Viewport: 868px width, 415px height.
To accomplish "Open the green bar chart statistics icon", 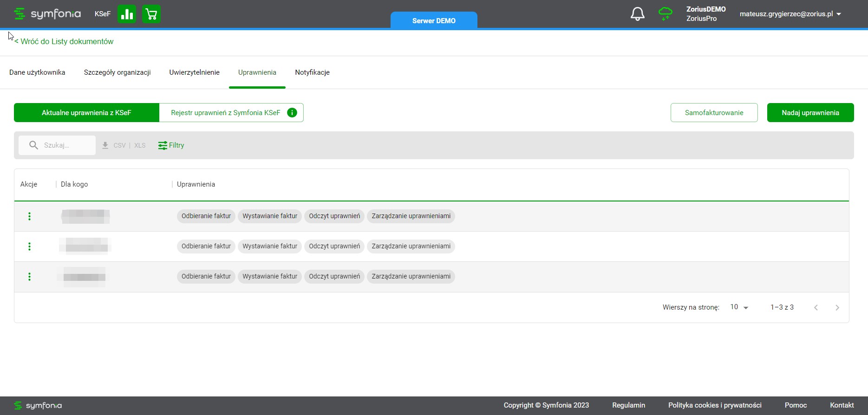I will [127, 14].
